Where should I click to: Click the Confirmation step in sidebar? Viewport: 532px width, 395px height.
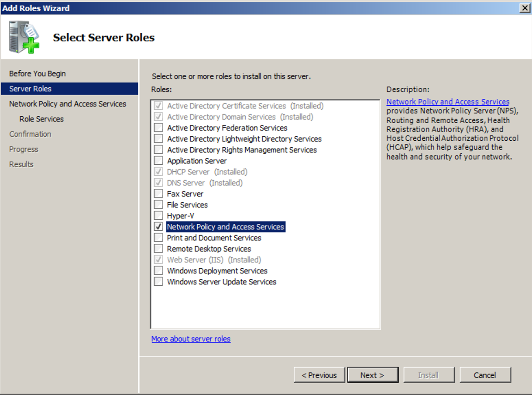point(30,134)
